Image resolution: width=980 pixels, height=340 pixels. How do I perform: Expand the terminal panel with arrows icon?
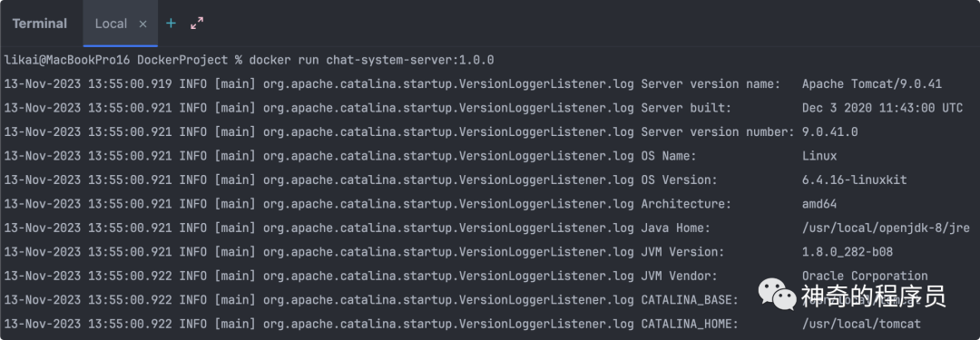197,24
